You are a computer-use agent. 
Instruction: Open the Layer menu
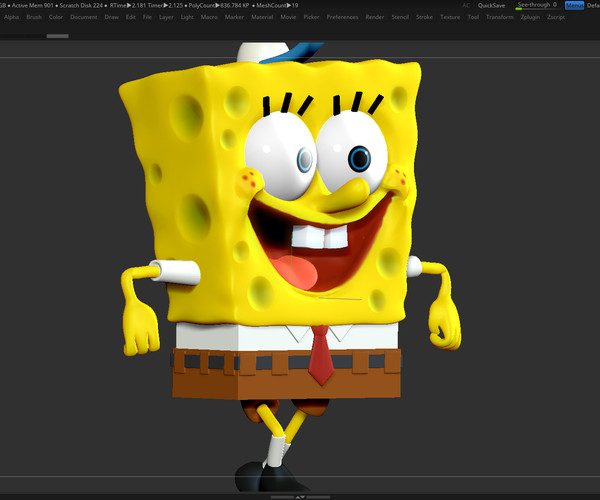(166, 17)
